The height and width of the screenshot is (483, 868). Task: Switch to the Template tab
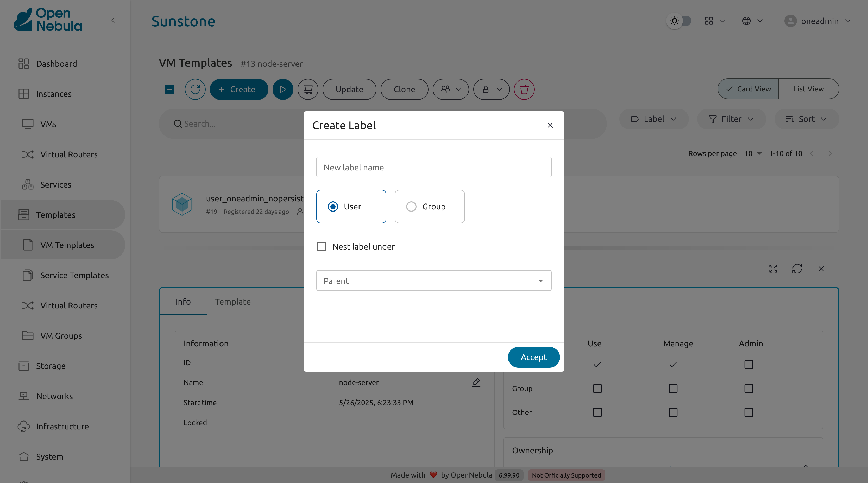[x=233, y=301]
